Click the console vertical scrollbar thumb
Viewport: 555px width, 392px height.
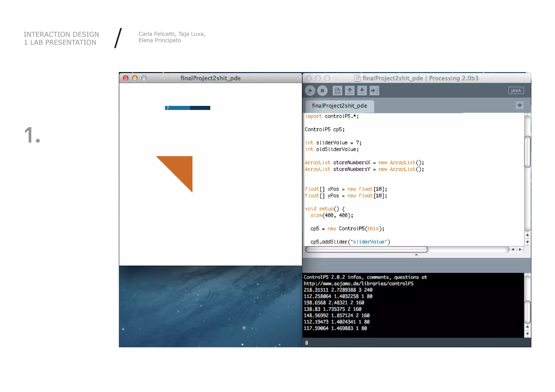[x=527, y=312]
